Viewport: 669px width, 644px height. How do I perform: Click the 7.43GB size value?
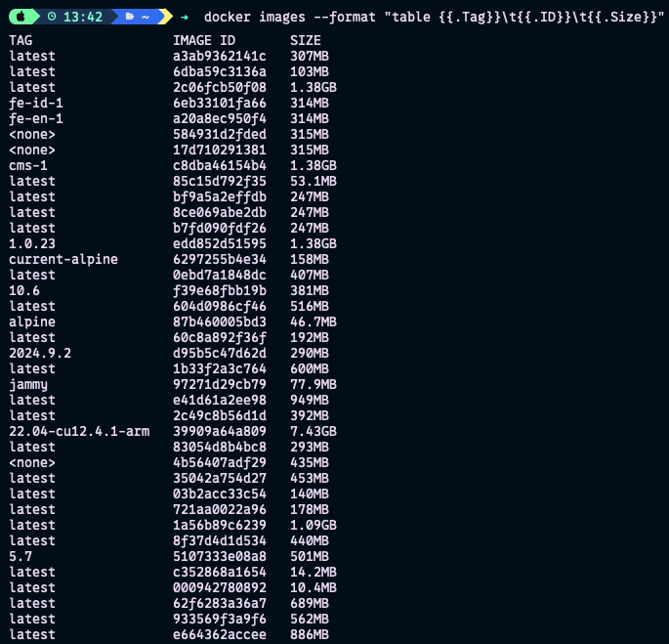(x=314, y=431)
